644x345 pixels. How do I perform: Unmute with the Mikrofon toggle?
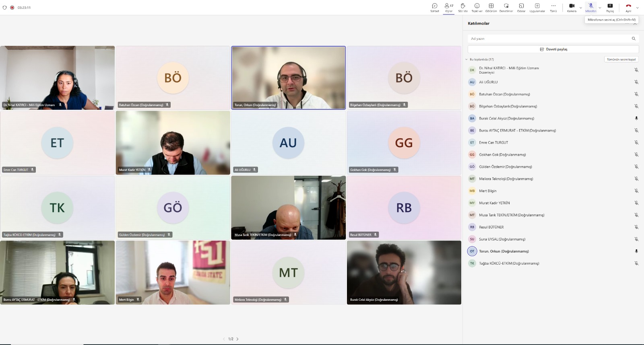pos(591,6)
